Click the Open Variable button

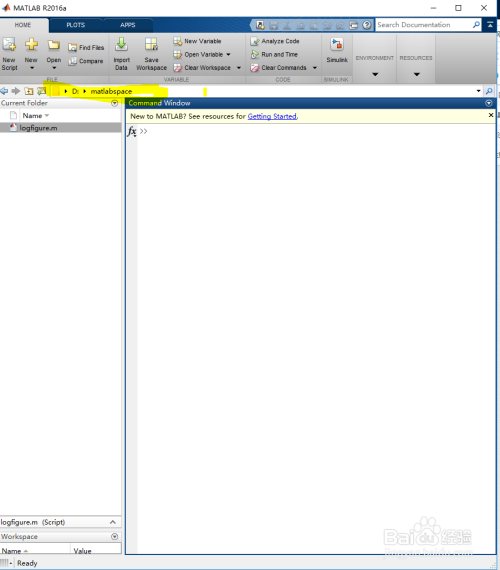click(199, 55)
